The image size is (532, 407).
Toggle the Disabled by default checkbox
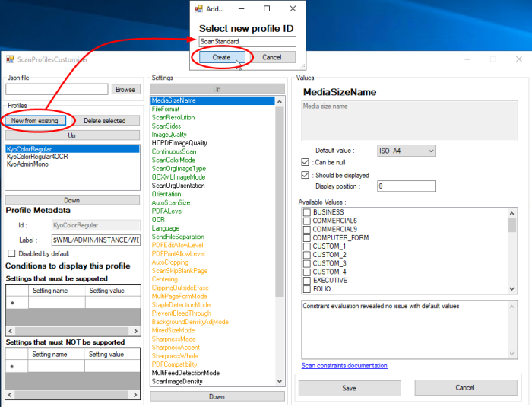coord(11,253)
